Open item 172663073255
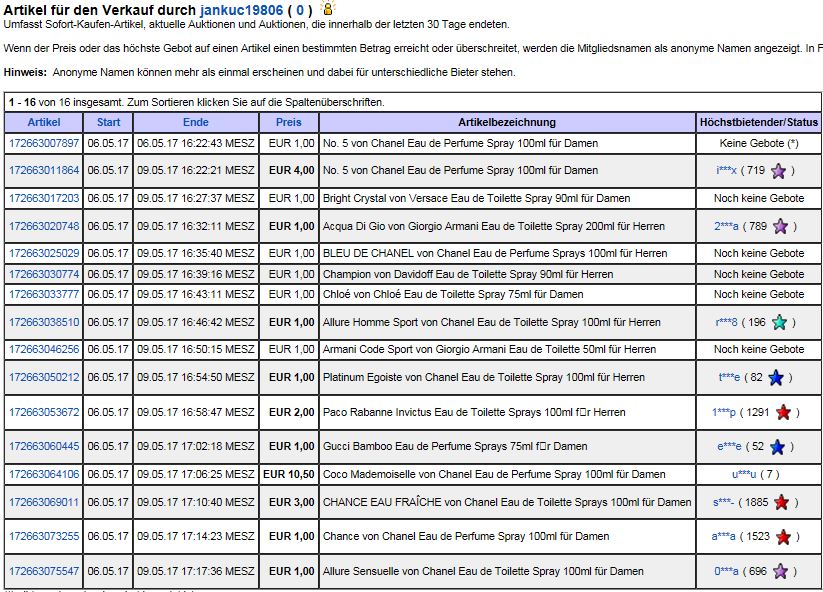 pos(44,536)
